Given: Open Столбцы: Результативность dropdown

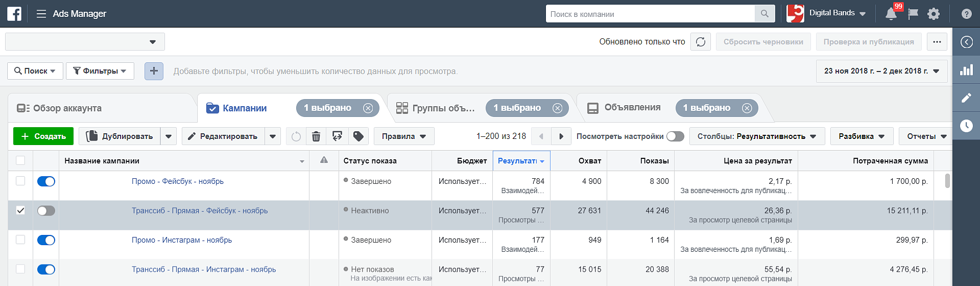Looking at the screenshot, I should [x=757, y=136].
